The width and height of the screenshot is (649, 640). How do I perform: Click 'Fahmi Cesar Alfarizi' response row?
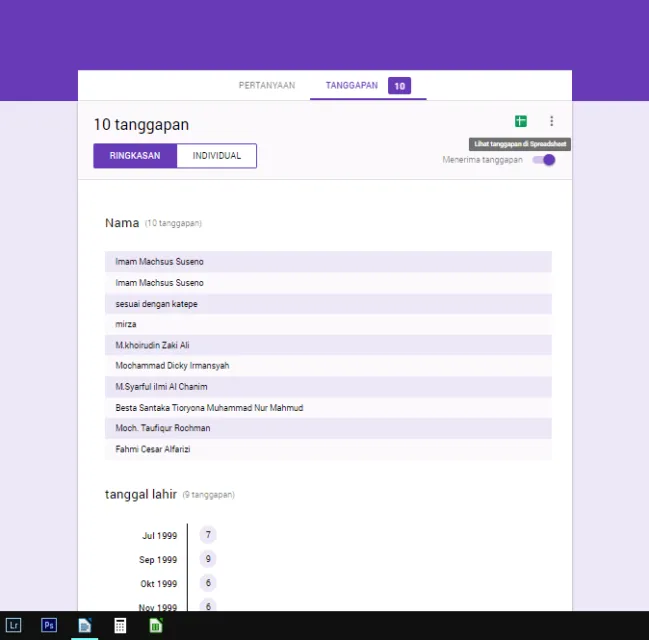(x=328, y=449)
